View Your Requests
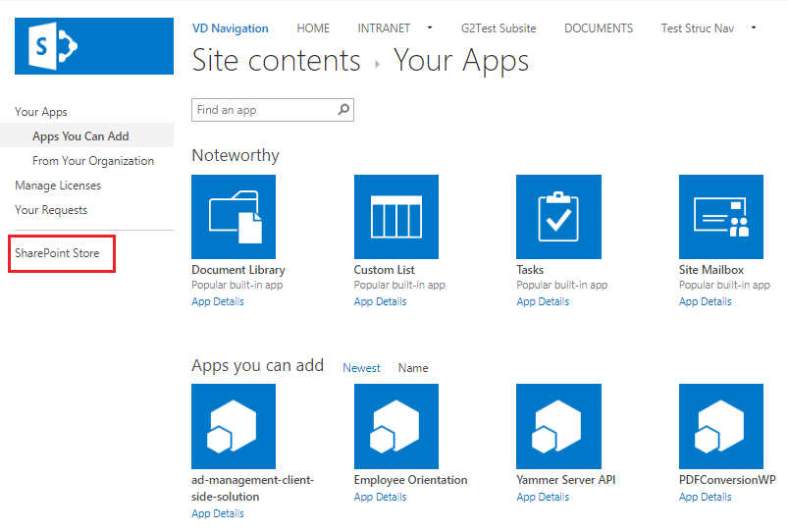The width and height of the screenshot is (788, 532). (x=51, y=210)
